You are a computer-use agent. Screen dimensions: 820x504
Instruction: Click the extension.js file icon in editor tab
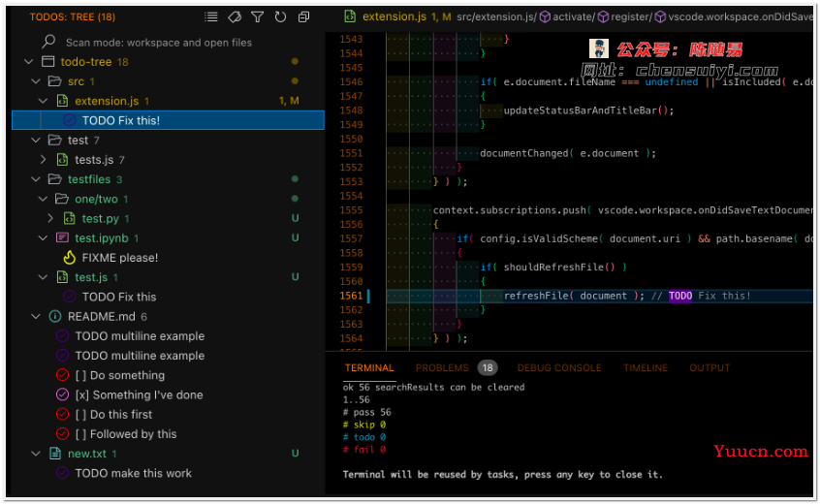tap(349, 16)
